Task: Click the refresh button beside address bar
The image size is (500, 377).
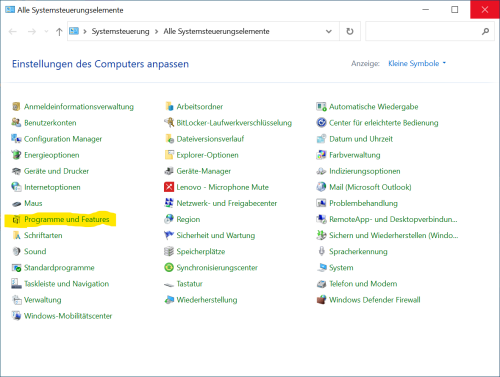Action: (x=350, y=31)
